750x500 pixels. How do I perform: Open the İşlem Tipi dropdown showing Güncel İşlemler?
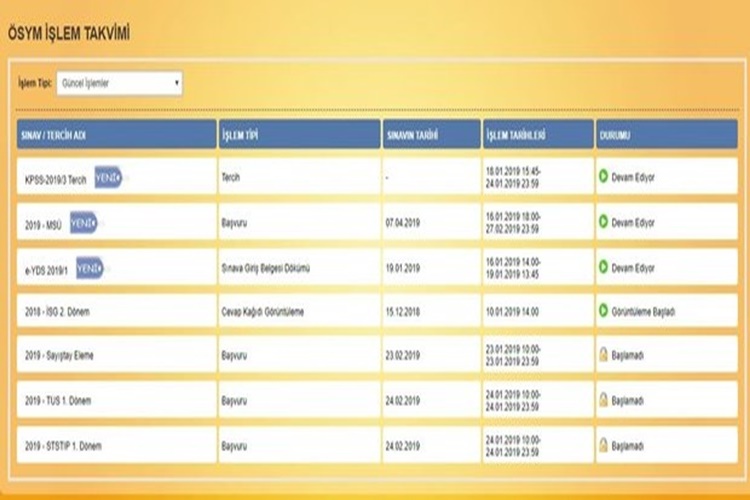(x=120, y=83)
